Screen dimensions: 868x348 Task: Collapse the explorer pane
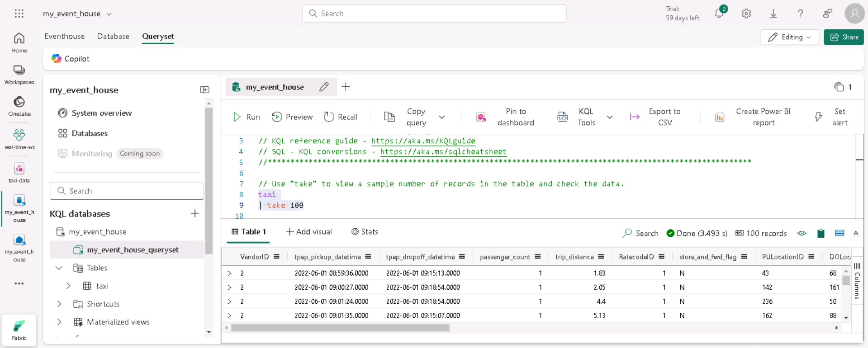[204, 90]
